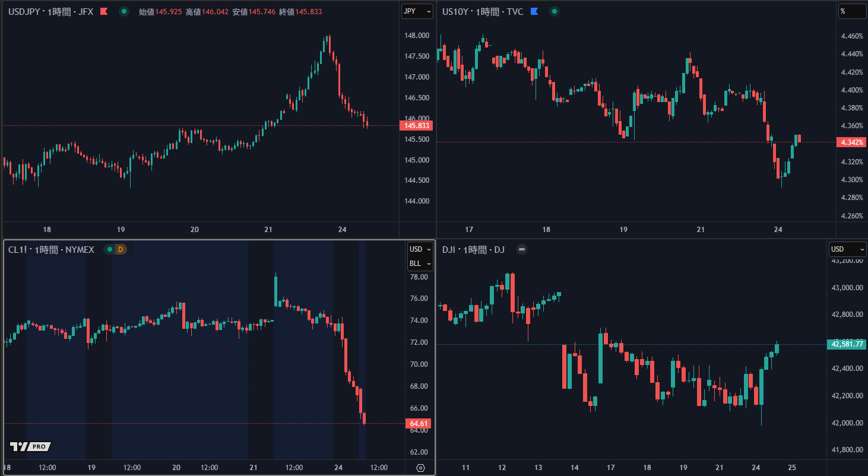The width and height of the screenshot is (868, 476).
Task: Click date 21 on USDJPY time axis
Action: pos(268,230)
